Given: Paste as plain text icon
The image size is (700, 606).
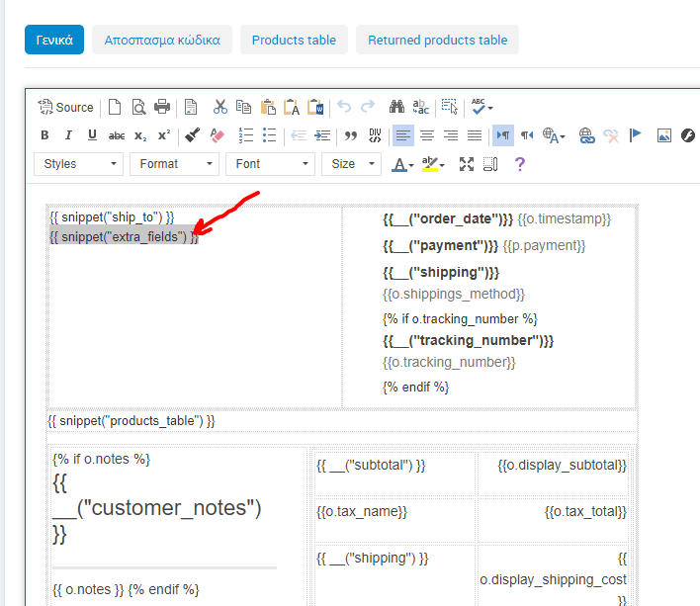Looking at the screenshot, I should pos(292,108).
